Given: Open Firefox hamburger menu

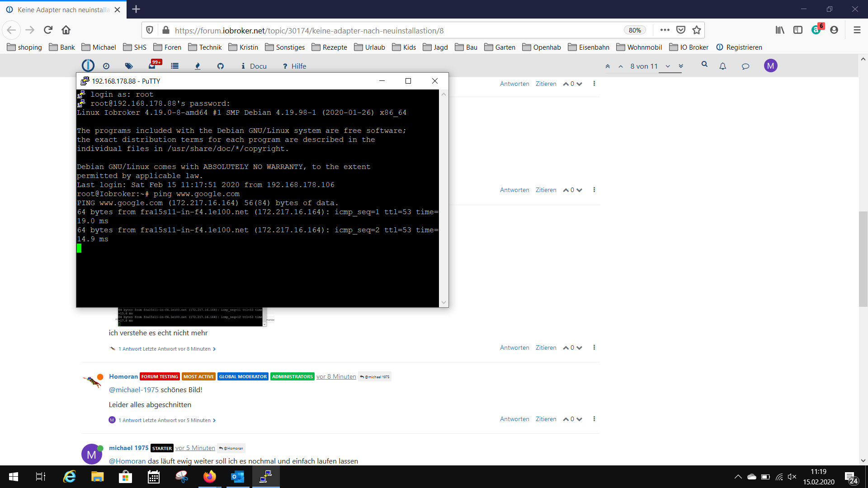Looking at the screenshot, I should tap(857, 30).
